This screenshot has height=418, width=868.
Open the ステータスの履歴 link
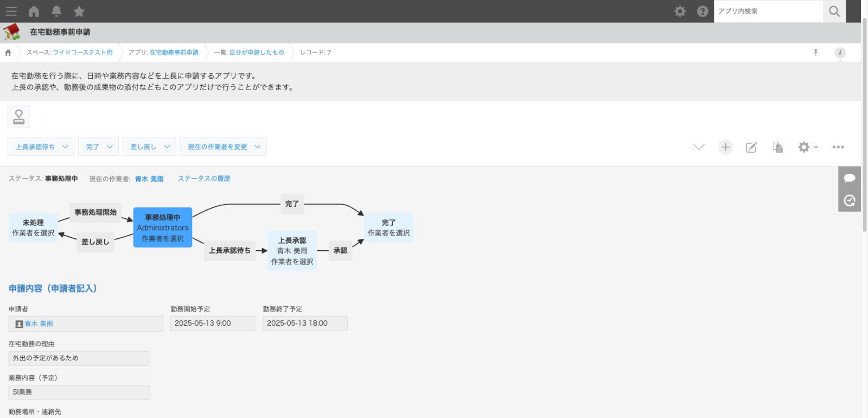[x=204, y=179]
